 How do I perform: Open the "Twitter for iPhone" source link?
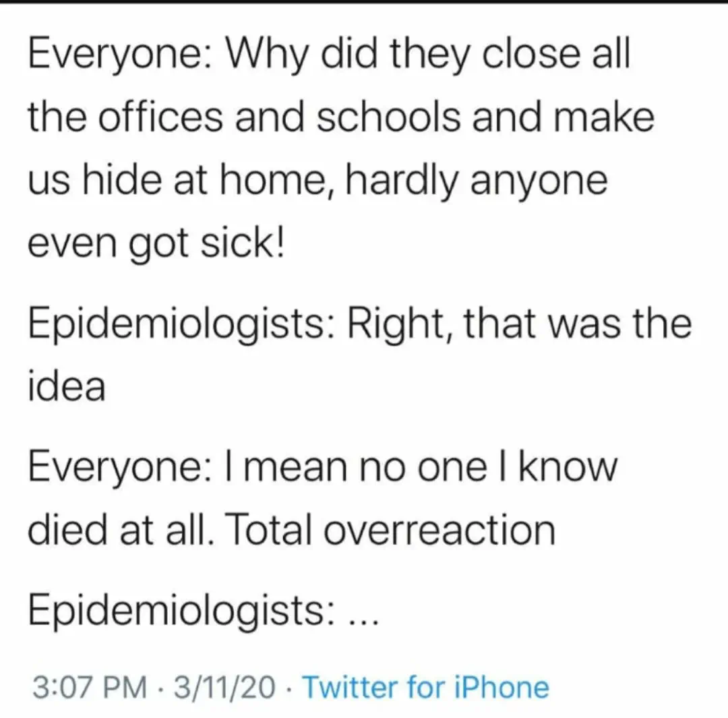425,688
